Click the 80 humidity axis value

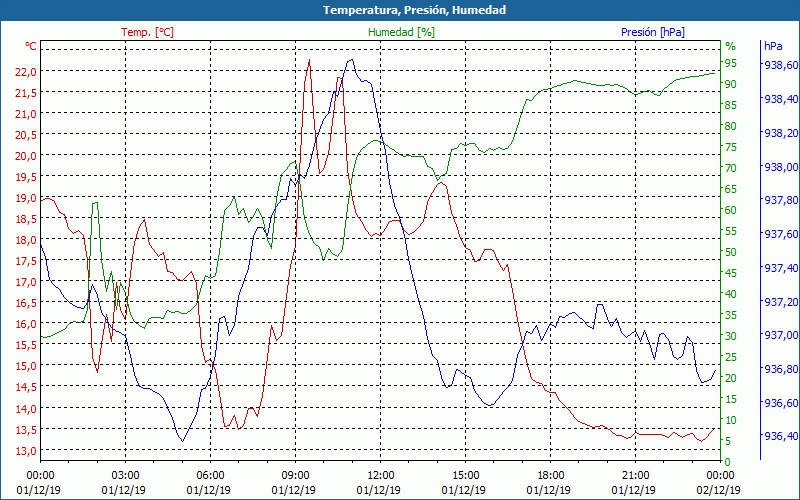[x=731, y=126]
